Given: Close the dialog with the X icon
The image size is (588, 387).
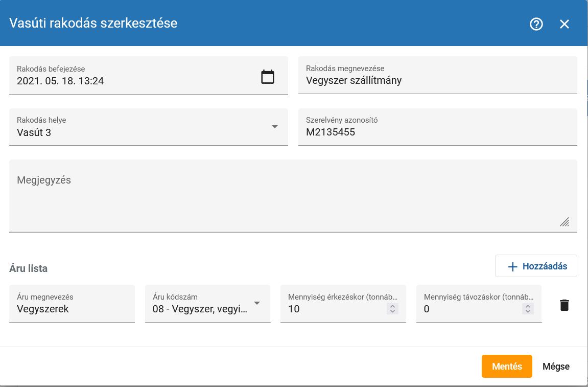Looking at the screenshot, I should (x=564, y=24).
